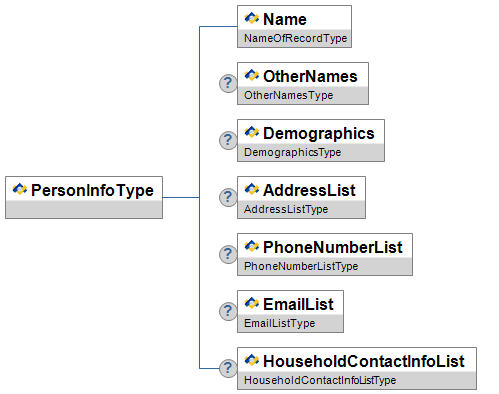The height and width of the screenshot is (394, 499).
Task: Click the question mark badge beside EmailList
Action: [228, 311]
